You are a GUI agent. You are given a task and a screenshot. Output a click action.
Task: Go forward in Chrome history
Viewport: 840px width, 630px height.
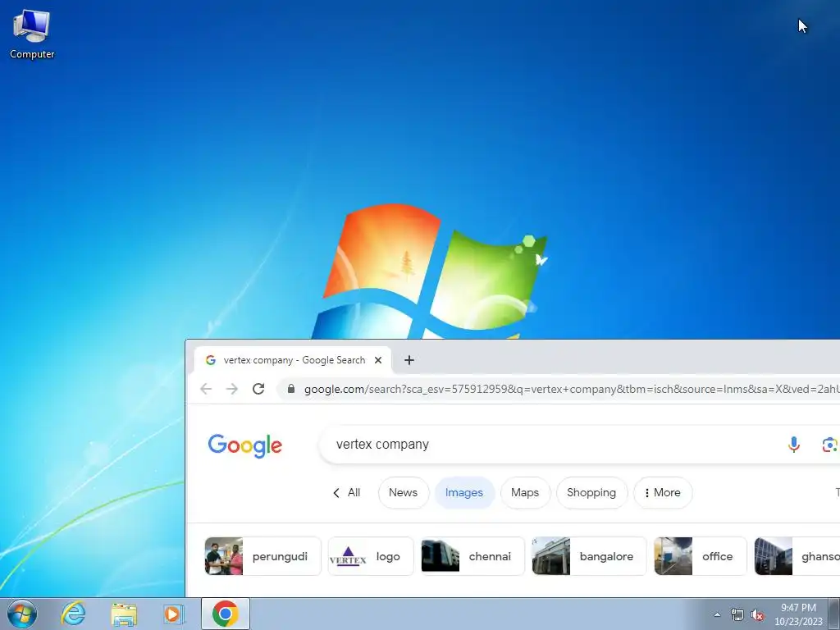pos(232,389)
